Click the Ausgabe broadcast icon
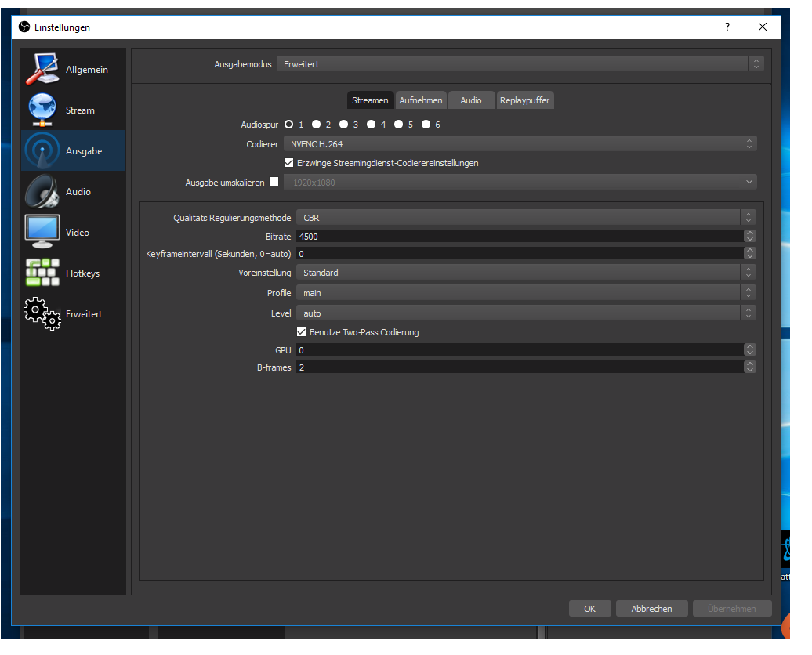The image size is (812, 655). point(42,150)
